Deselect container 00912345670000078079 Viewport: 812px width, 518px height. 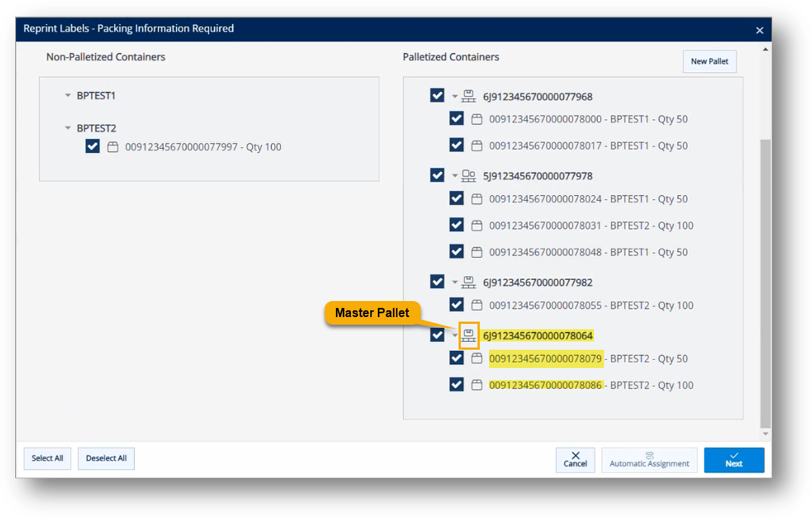pos(456,357)
